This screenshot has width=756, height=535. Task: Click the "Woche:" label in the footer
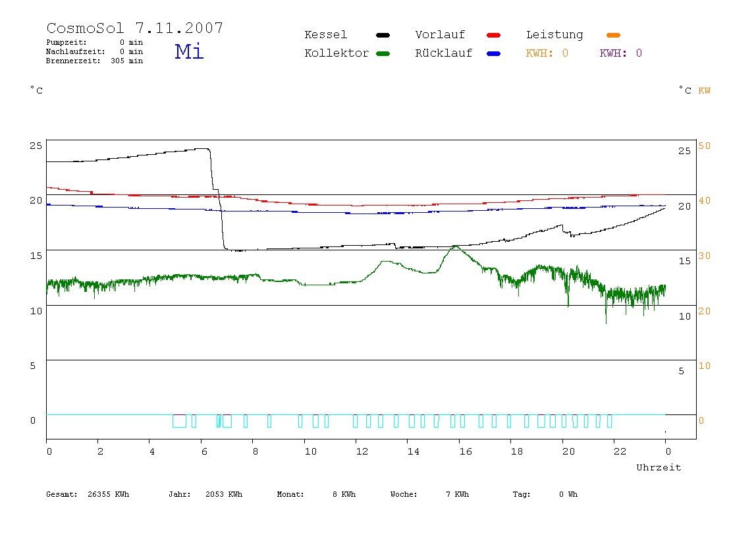tap(404, 494)
